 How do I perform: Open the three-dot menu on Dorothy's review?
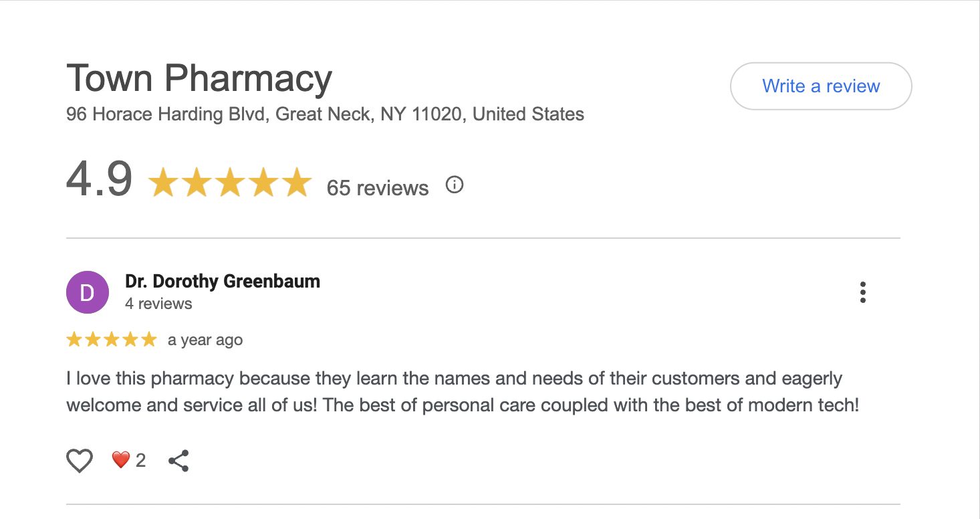pyautogui.click(x=863, y=293)
